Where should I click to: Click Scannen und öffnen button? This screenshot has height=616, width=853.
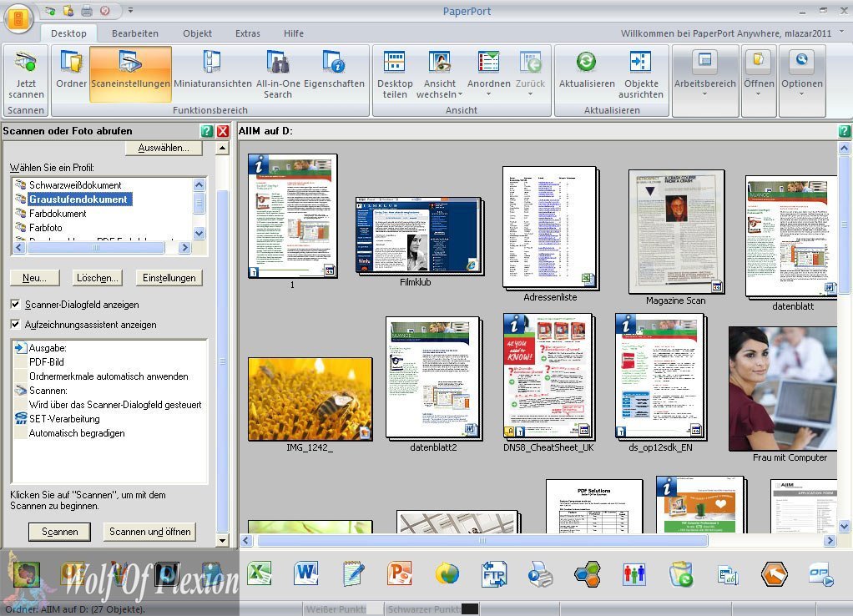point(149,532)
